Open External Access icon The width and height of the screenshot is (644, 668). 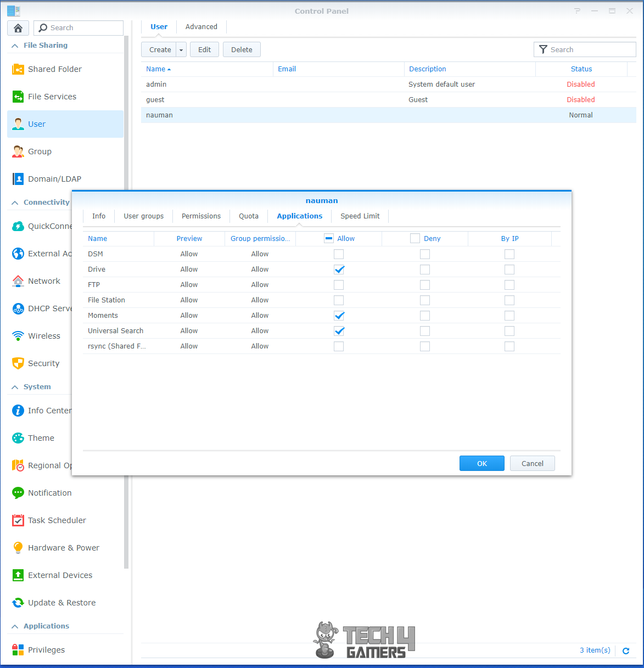pos(18,254)
